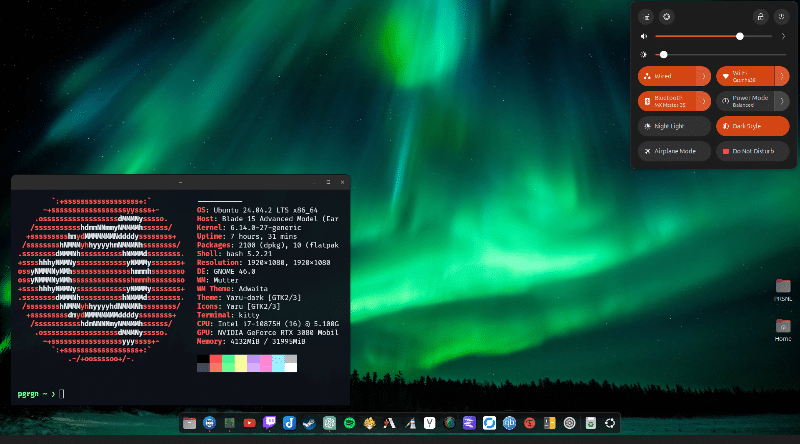The width and height of the screenshot is (800, 444).
Task: Enable Airplane Mode
Action: click(x=674, y=151)
